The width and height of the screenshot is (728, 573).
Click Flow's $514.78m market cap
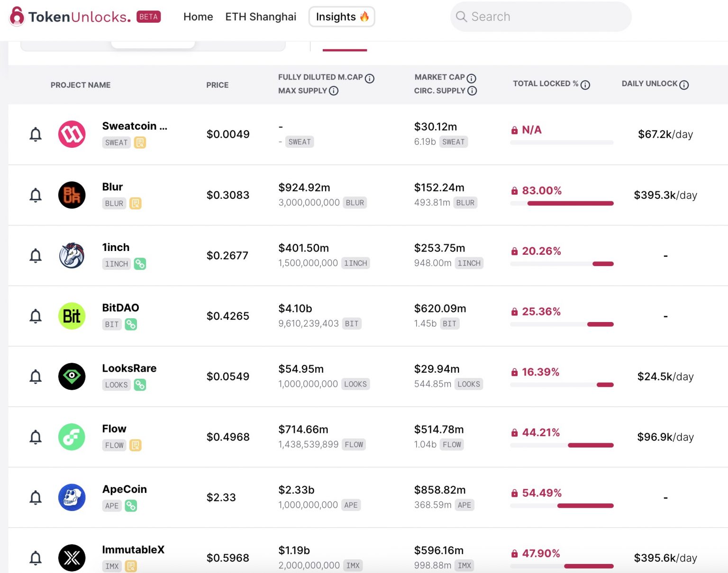pyautogui.click(x=439, y=430)
